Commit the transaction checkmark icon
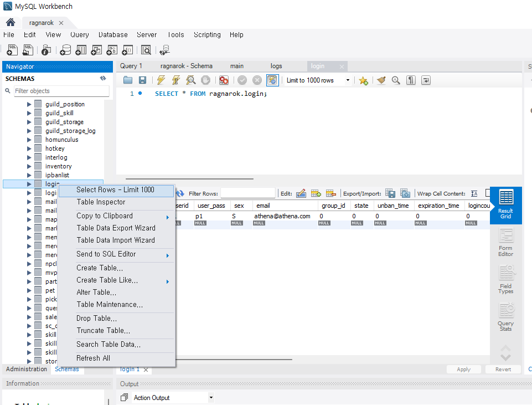Viewport: 532px width, 405px height. point(242,80)
